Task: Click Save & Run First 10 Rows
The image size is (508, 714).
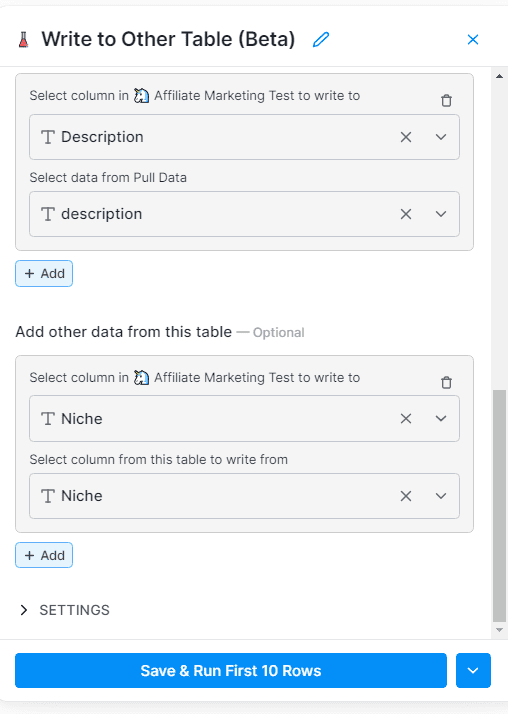Action: click(x=231, y=670)
